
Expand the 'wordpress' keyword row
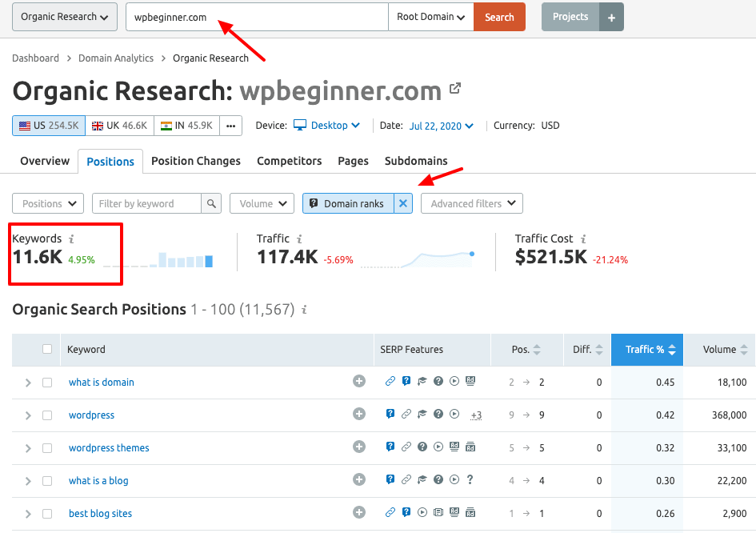tap(28, 415)
